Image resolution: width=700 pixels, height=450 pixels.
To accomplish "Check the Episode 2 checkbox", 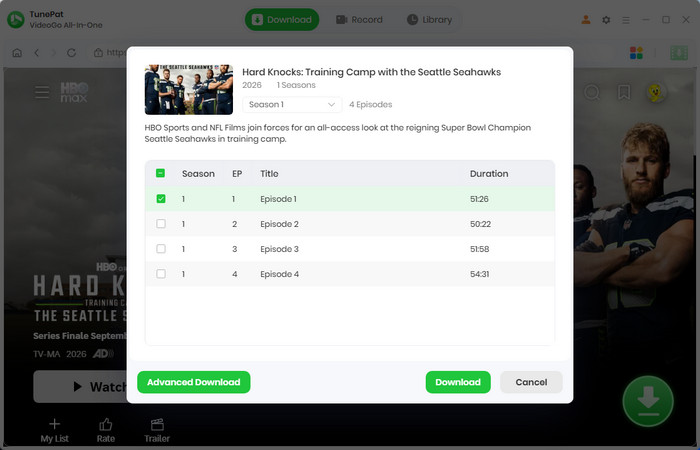I will [x=161, y=224].
